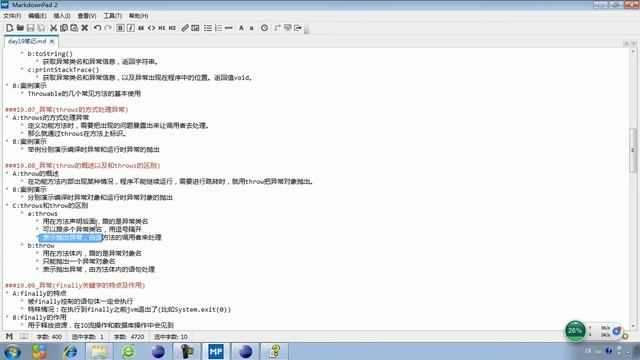This screenshot has height=360, width=640.
Task: Click the Save All toolbar icon
Action: 41,28
